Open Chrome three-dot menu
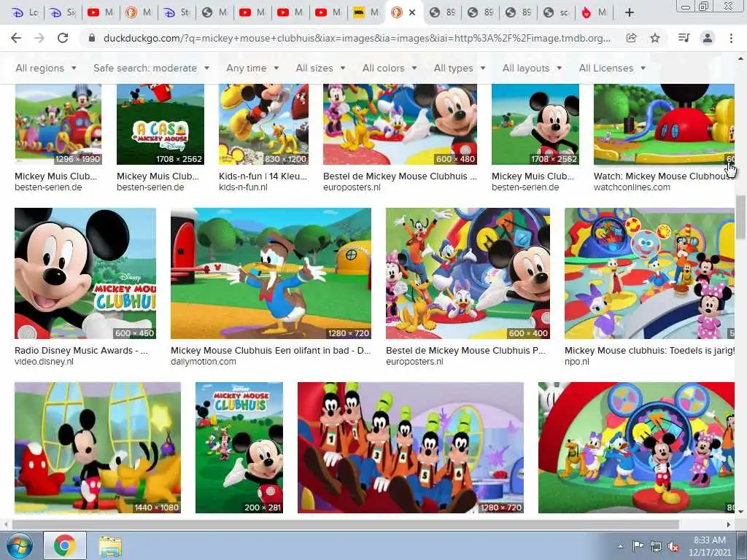 (731, 38)
